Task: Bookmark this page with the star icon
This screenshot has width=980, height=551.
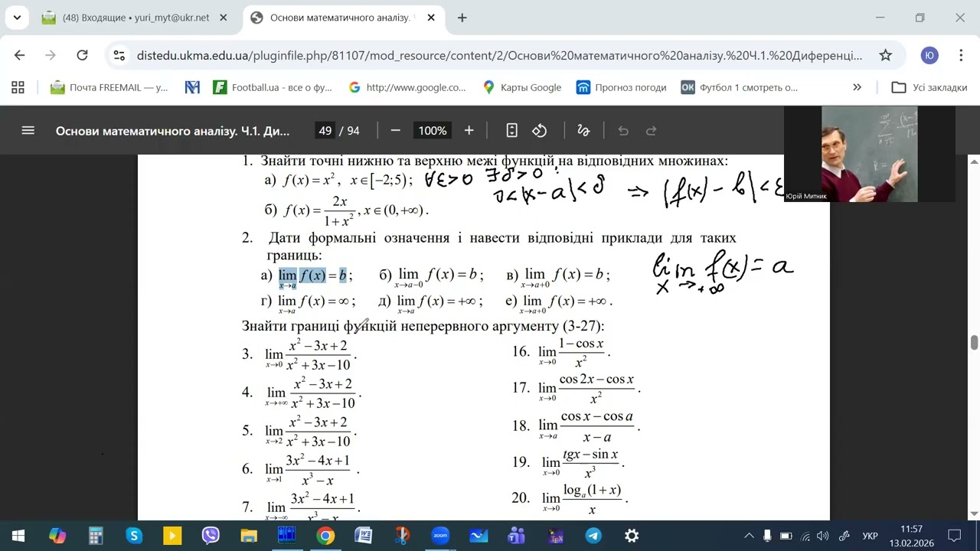Action: click(x=885, y=55)
